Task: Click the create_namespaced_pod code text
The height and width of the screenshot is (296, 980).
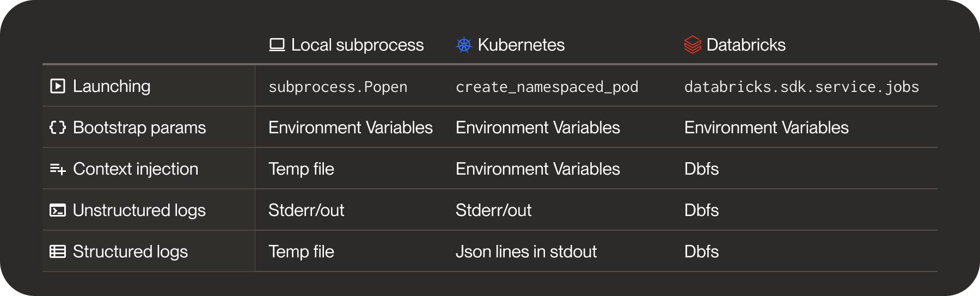Action: pyautogui.click(x=547, y=87)
